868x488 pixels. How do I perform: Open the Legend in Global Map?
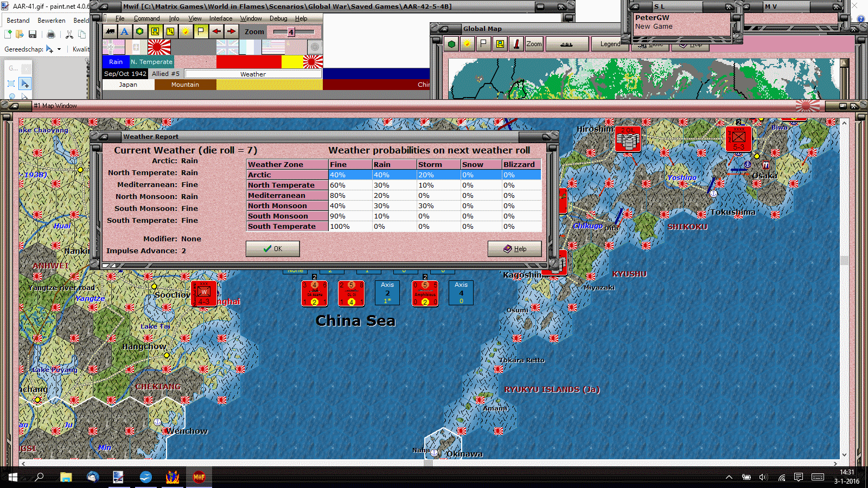[610, 44]
